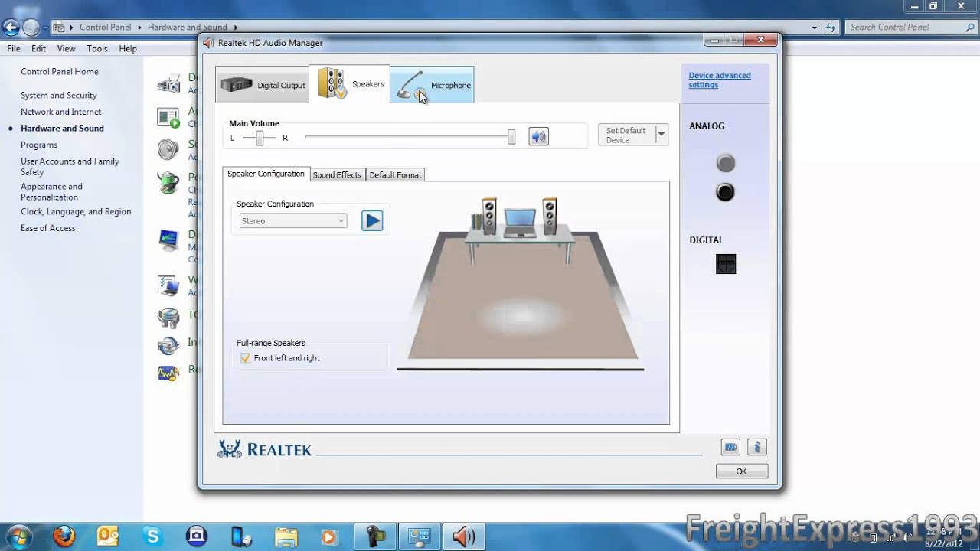
Task: Open the Realtek information icon
Action: pos(756,447)
